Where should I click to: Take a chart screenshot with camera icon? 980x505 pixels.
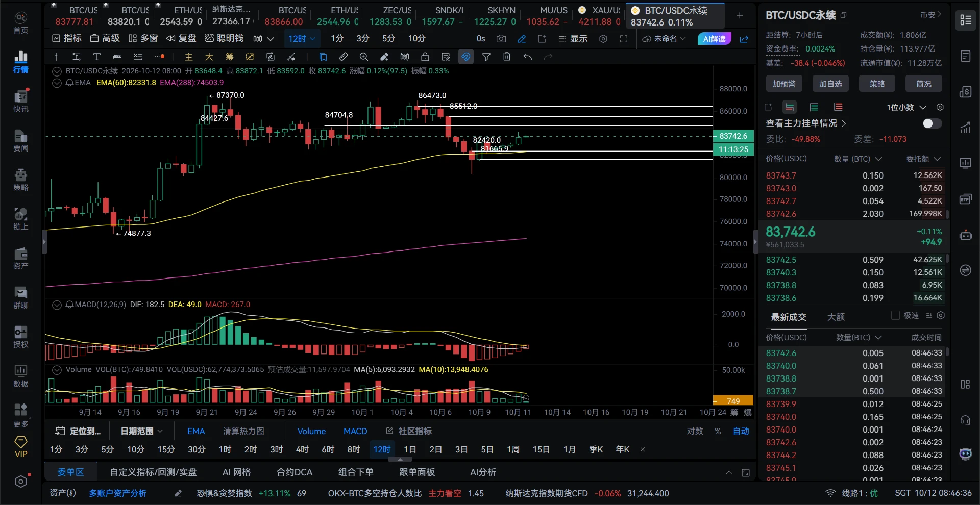[x=501, y=39]
